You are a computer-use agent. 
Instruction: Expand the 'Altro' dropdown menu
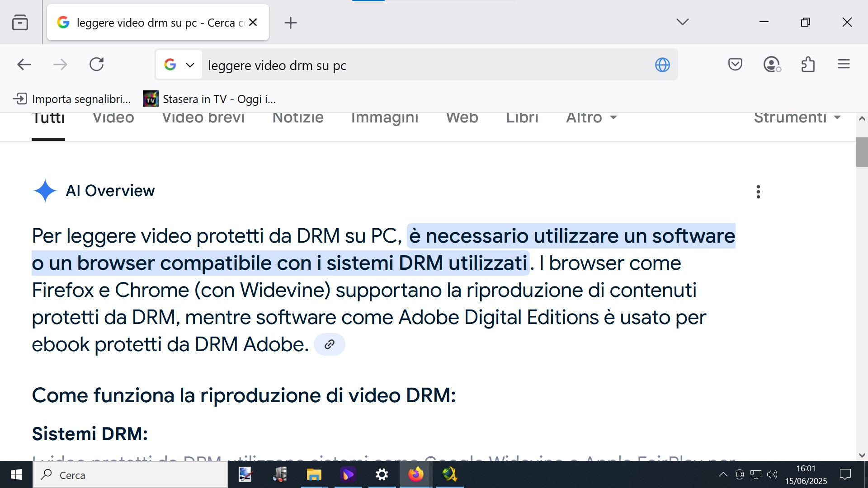[x=592, y=118]
